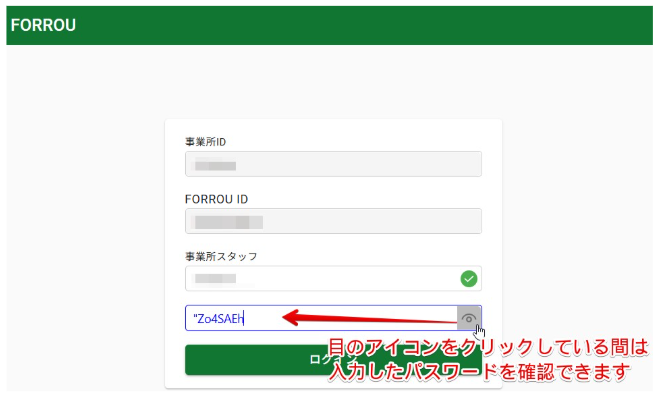Click the 事業所ID label text
The width and height of the screenshot is (663, 405).
[x=205, y=142]
